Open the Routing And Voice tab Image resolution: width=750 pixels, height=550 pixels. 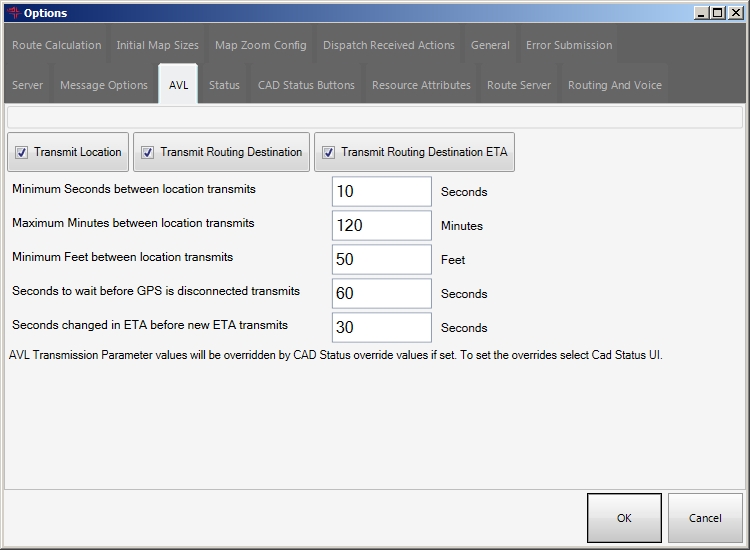click(x=614, y=85)
